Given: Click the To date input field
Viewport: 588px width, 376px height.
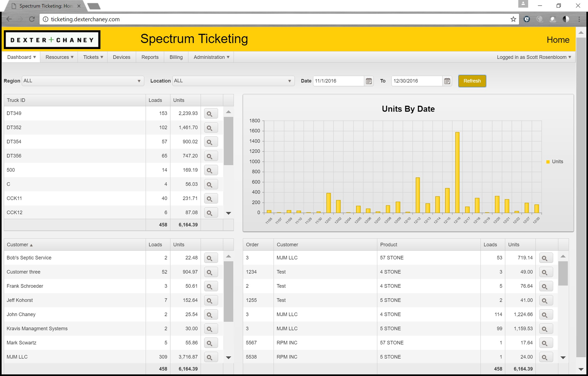Looking at the screenshot, I should 417,81.
